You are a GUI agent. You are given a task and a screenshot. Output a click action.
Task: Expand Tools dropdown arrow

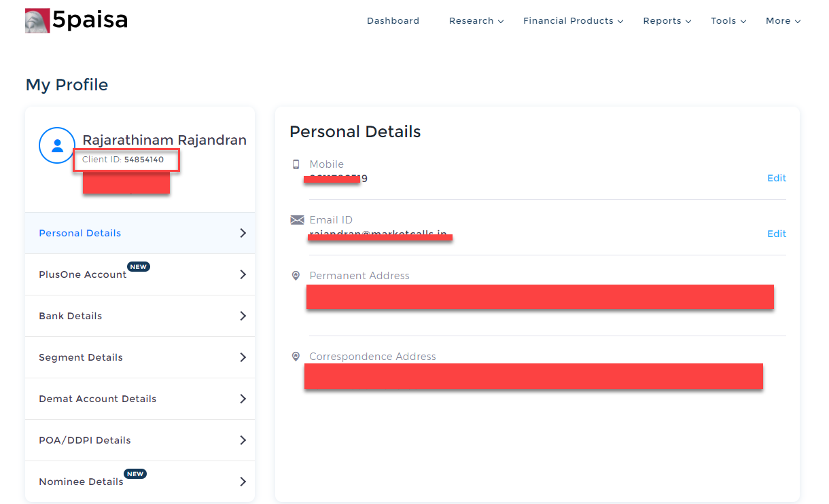tap(743, 22)
